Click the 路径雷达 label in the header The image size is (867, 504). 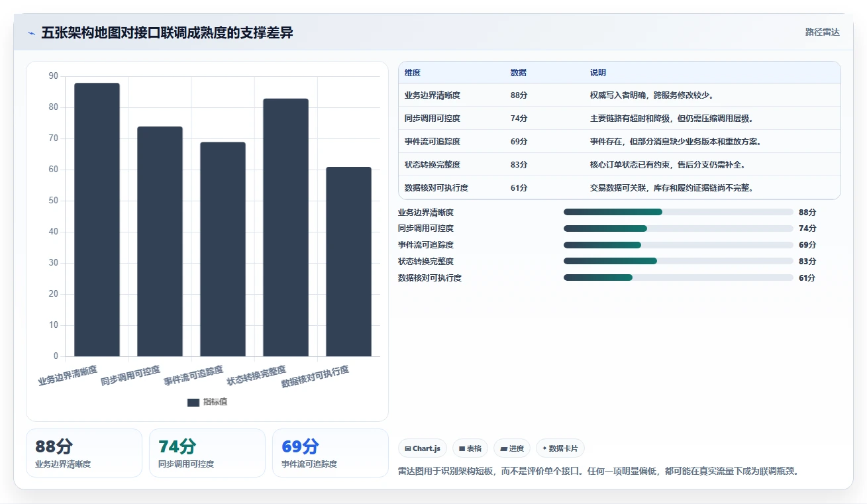pos(823,32)
